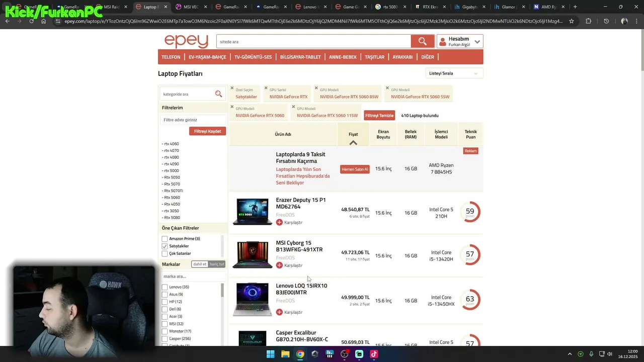Remove the RTX 5060 115W filter chip
The height and width of the screenshot is (362, 644).
point(293,107)
